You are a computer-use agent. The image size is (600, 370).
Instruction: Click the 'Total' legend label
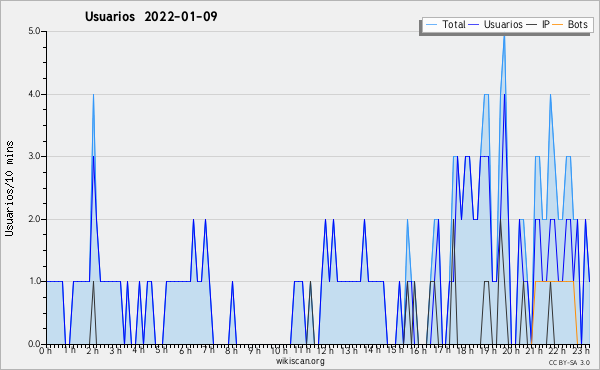pyautogui.click(x=454, y=24)
